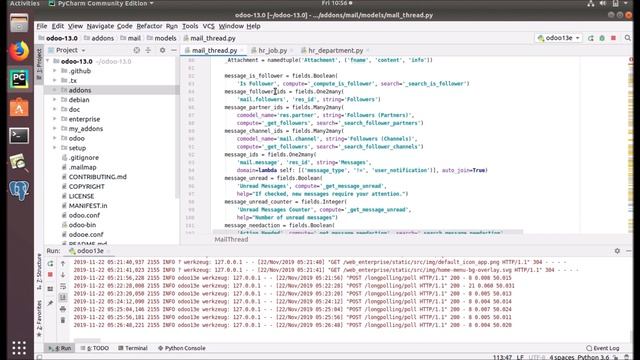Image resolution: width=640 pixels, height=360 pixels.
Task: Open Project panel settings gear
Action: (162, 50)
